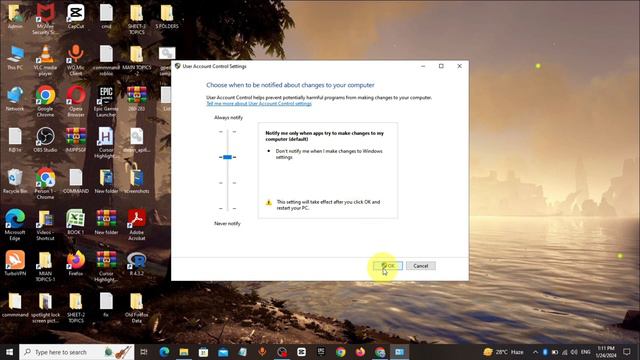Confirm the UAC settings with OK
Screen dimensions: 640x360
tap(388, 266)
